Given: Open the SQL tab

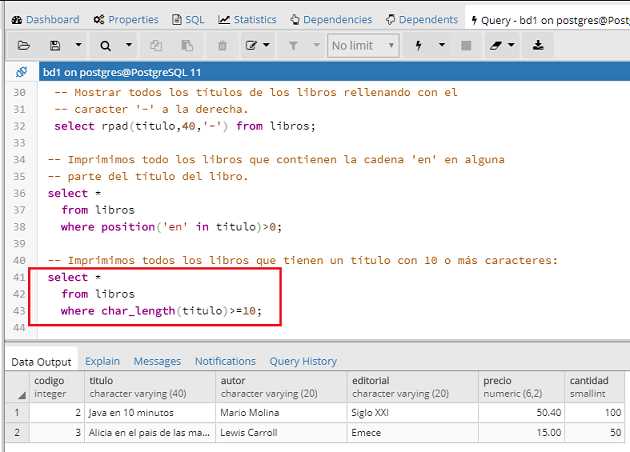Looking at the screenshot, I should pos(188,20).
